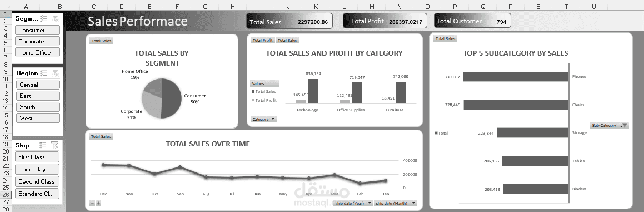Select column header K

click(x=316, y=7)
